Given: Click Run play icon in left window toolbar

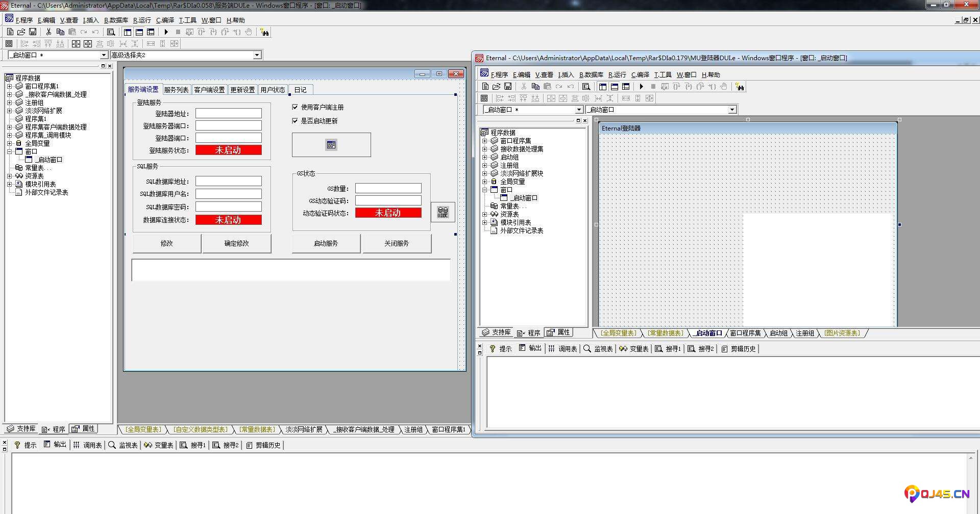Looking at the screenshot, I should (166, 32).
